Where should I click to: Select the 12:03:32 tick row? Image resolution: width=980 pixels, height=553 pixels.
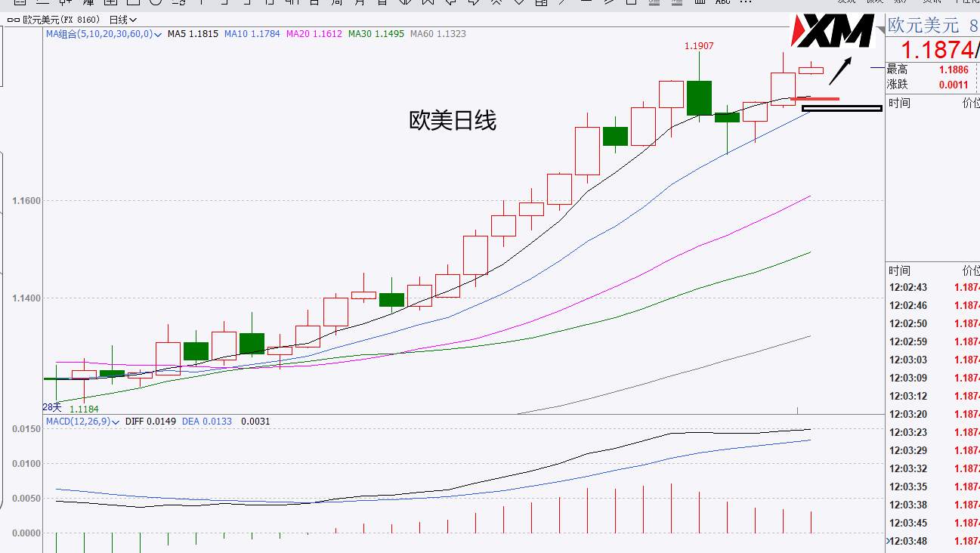click(932, 468)
